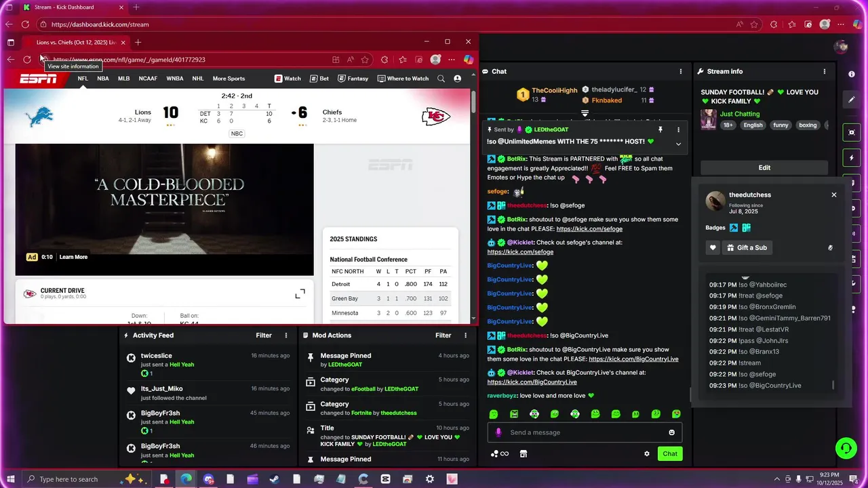Screen dimensions: 868x488
Task: Click the green headset support button
Action: (846, 448)
